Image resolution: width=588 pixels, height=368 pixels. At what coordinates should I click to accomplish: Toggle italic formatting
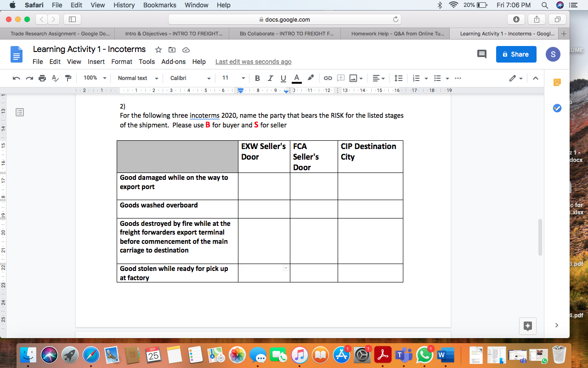(x=270, y=78)
